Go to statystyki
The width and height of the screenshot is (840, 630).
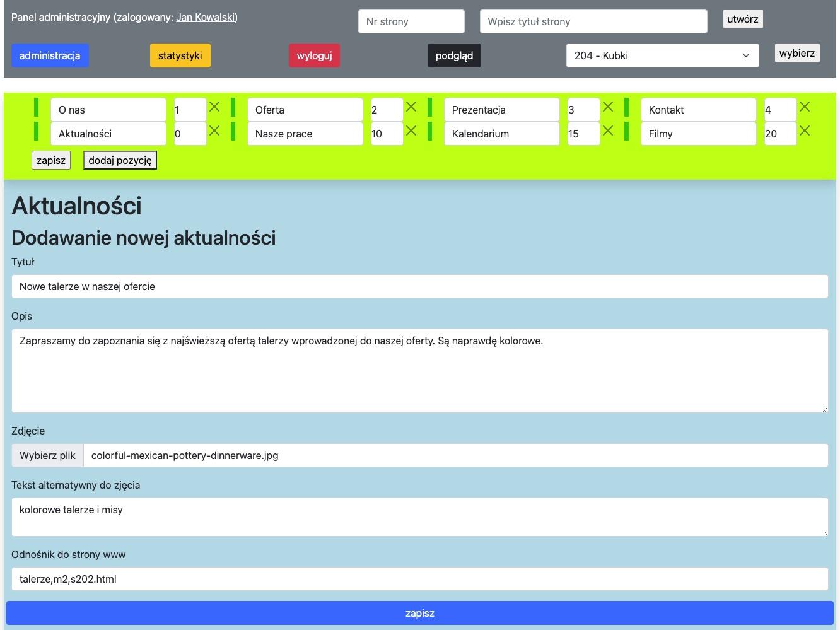180,55
